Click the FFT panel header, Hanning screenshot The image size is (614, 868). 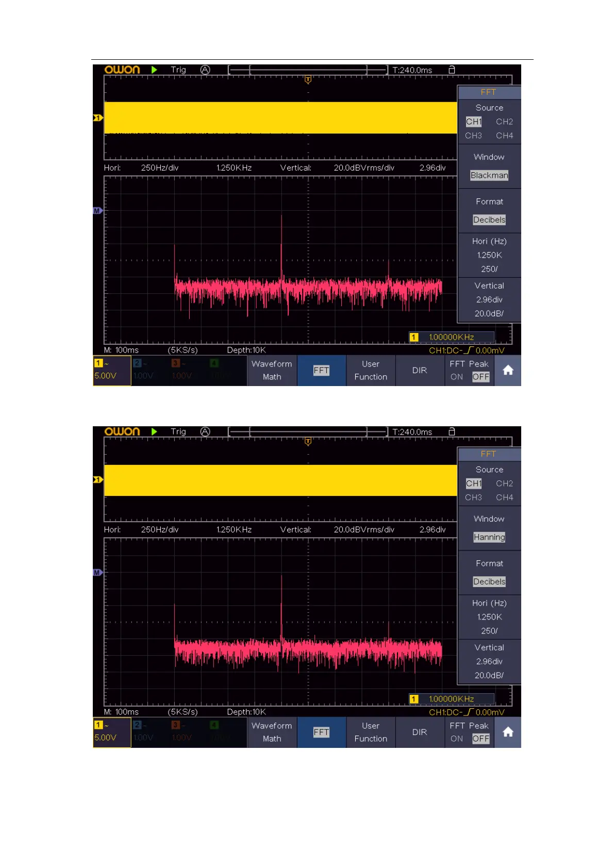click(489, 454)
